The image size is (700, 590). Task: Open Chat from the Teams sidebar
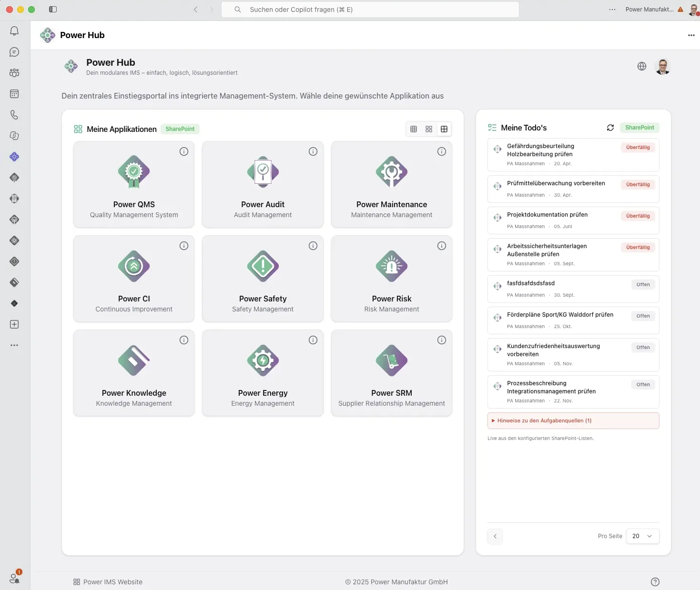click(14, 52)
